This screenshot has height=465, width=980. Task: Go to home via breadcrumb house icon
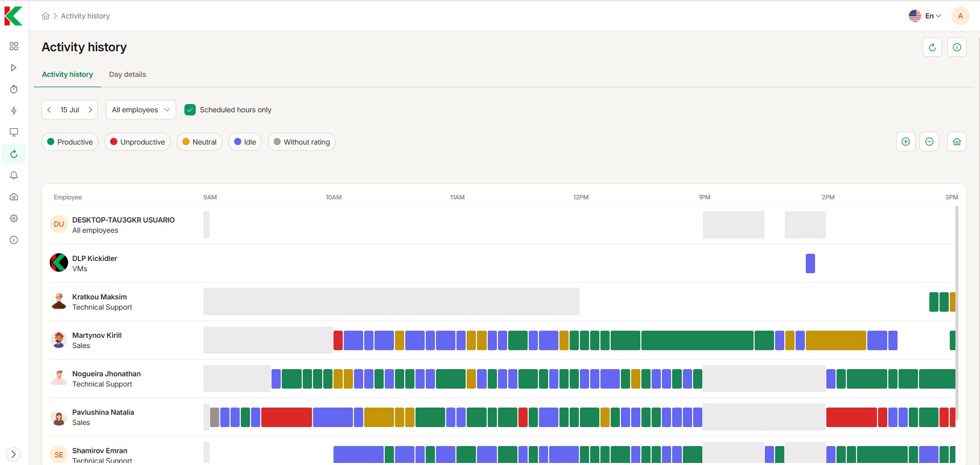coord(46,16)
